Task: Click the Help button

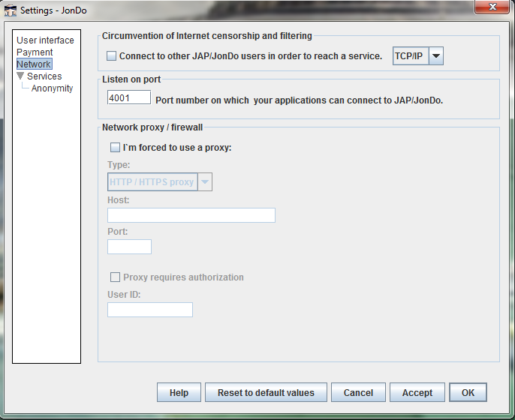Action: pyautogui.click(x=179, y=393)
